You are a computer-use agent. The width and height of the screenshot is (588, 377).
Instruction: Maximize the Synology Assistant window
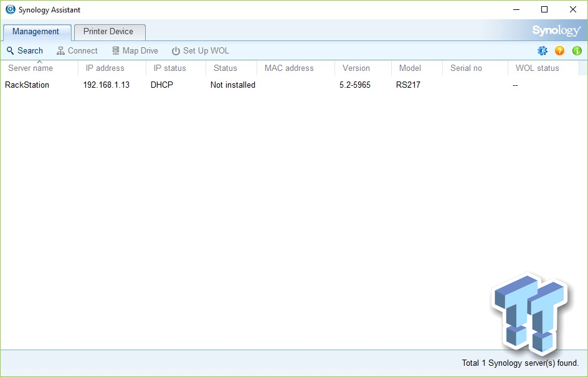(x=544, y=10)
